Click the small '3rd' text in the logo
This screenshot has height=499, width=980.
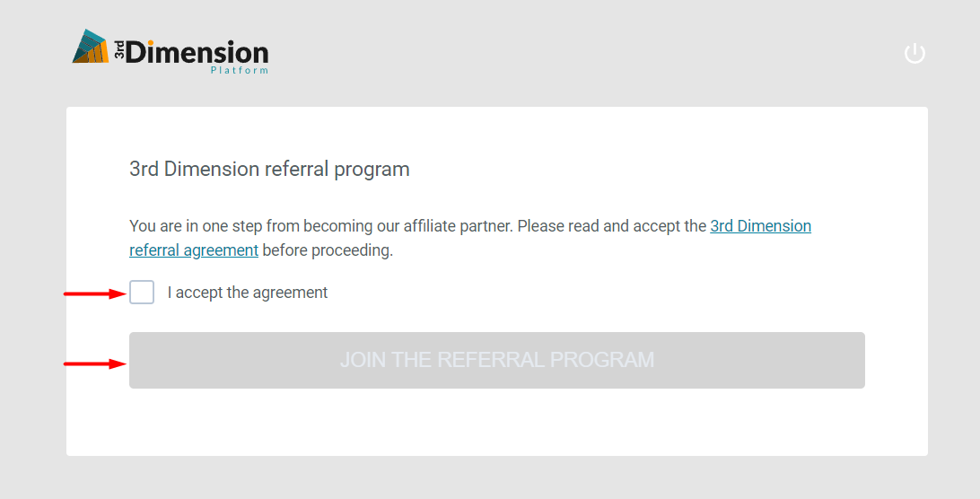118,49
